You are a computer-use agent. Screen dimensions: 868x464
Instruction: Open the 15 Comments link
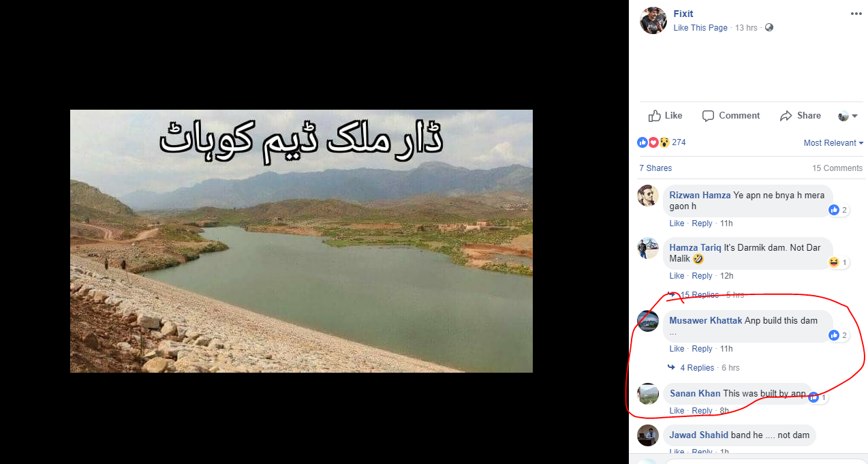tap(837, 168)
